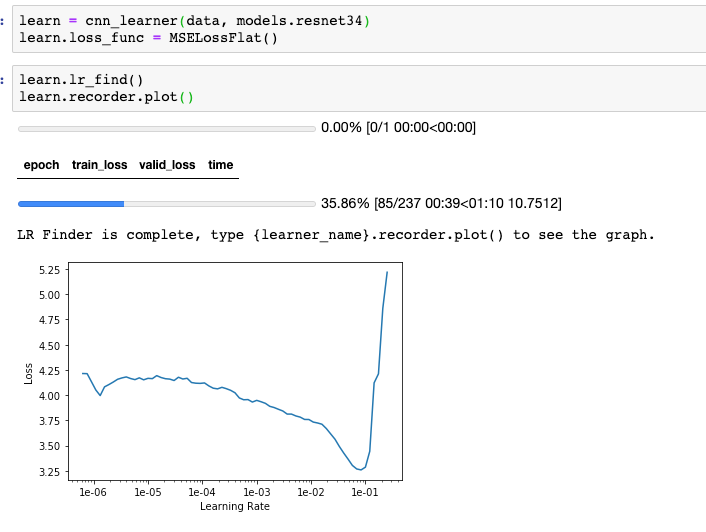Click the learn.lr_find() code cell
Screen dimensions: 706x532
359,88
